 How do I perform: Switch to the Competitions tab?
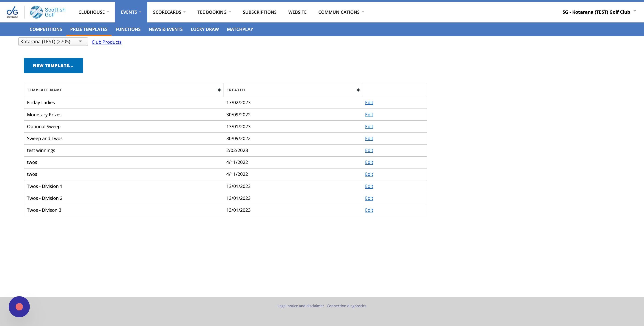[46, 29]
